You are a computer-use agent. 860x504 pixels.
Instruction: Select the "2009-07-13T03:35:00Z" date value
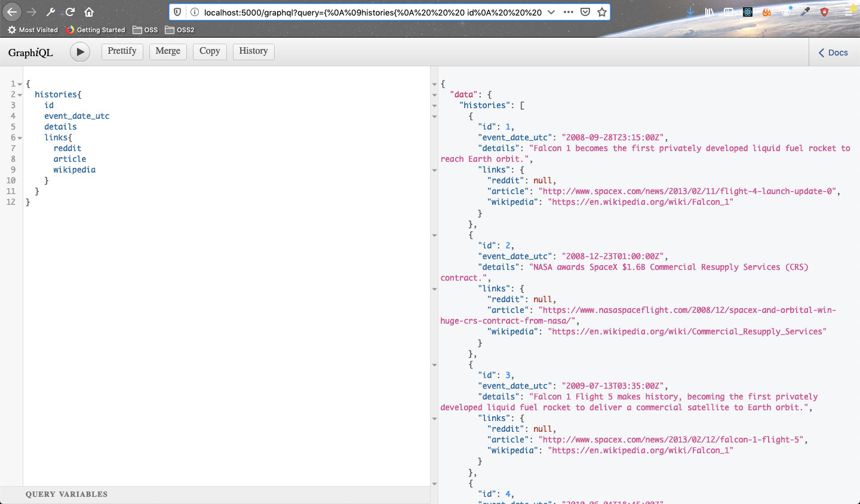click(614, 386)
